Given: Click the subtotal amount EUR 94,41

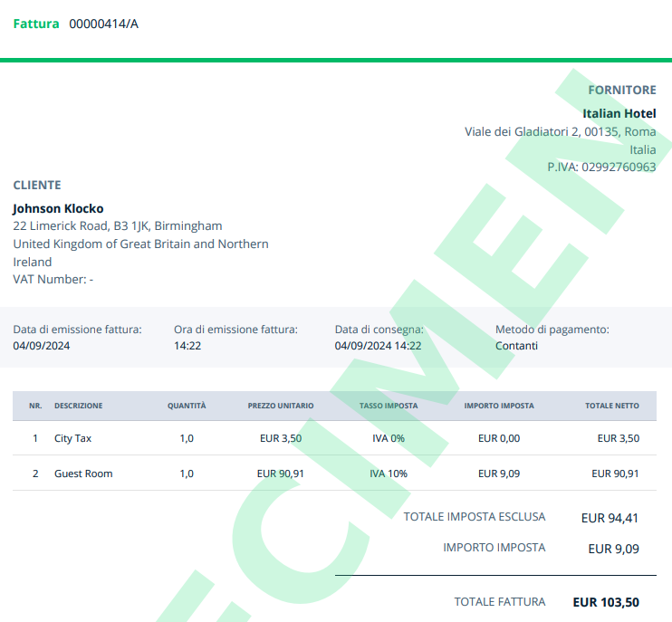Looking at the screenshot, I should 610,519.
